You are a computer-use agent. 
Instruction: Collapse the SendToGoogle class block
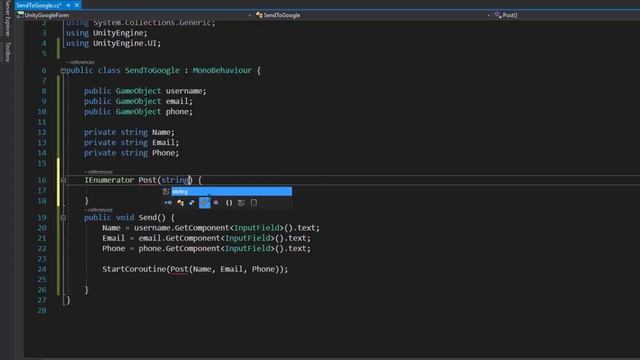click(63, 70)
